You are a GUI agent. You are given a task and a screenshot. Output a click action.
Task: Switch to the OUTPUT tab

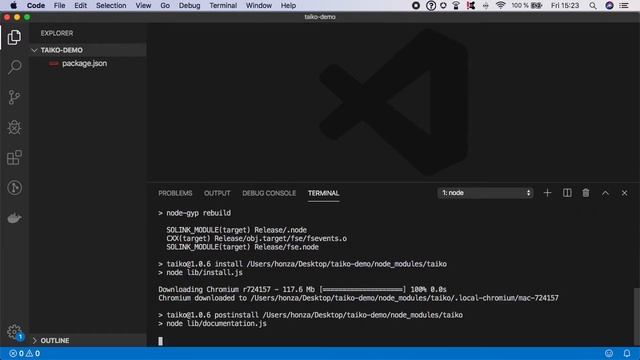click(x=217, y=193)
